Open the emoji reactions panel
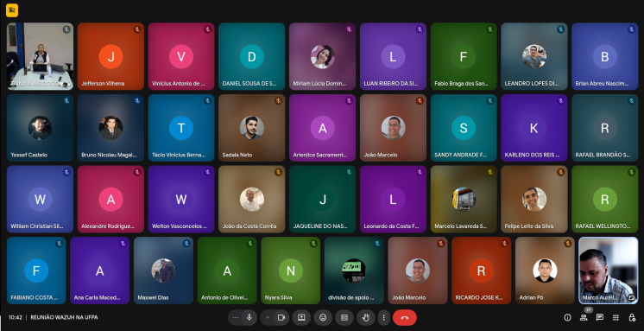Image resolution: width=644 pixels, height=331 pixels. click(x=323, y=317)
